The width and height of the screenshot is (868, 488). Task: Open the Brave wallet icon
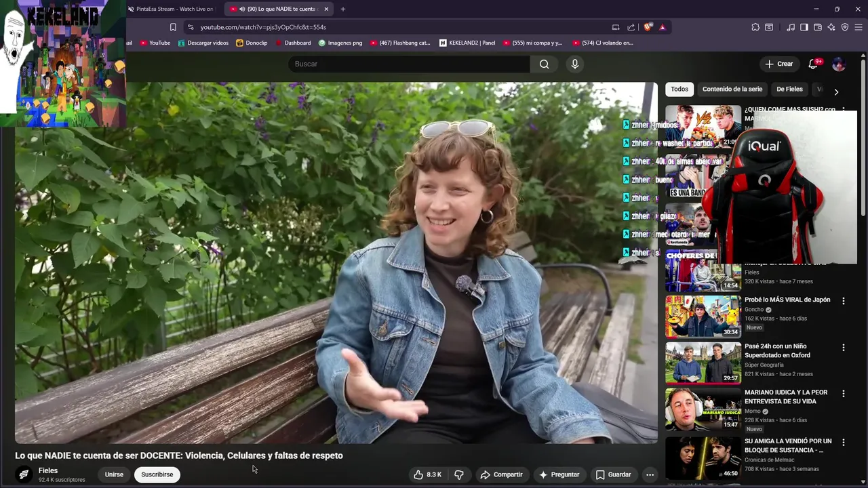(818, 27)
